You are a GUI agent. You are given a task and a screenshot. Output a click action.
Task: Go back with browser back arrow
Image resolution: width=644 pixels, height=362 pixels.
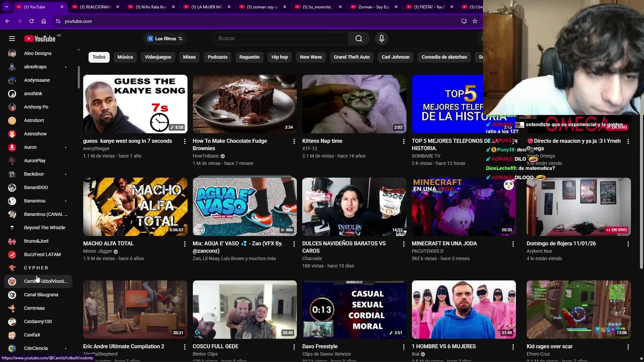pos(7,21)
